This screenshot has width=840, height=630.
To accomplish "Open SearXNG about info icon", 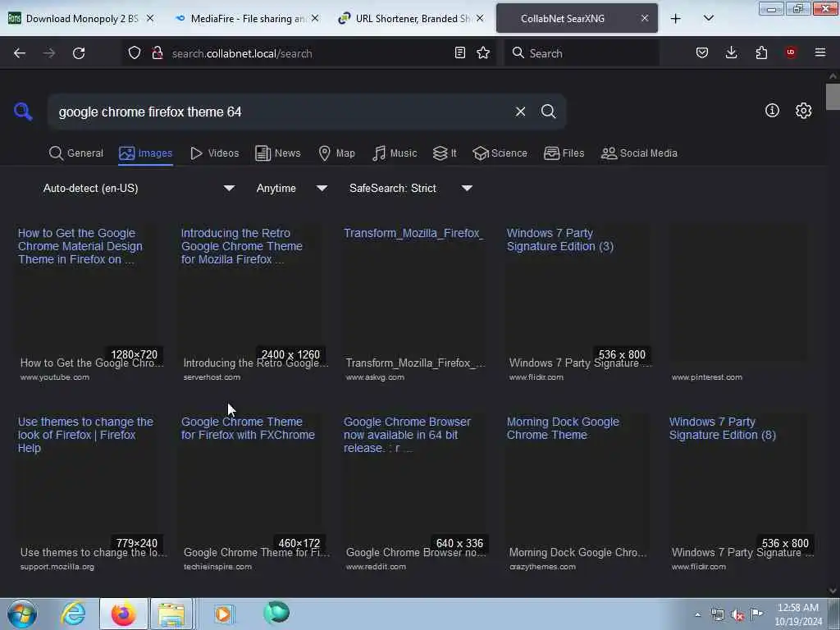I will pyautogui.click(x=772, y=111).
